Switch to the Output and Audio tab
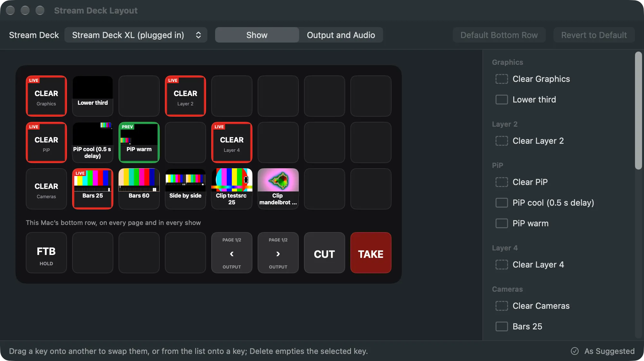 point(341,35)
